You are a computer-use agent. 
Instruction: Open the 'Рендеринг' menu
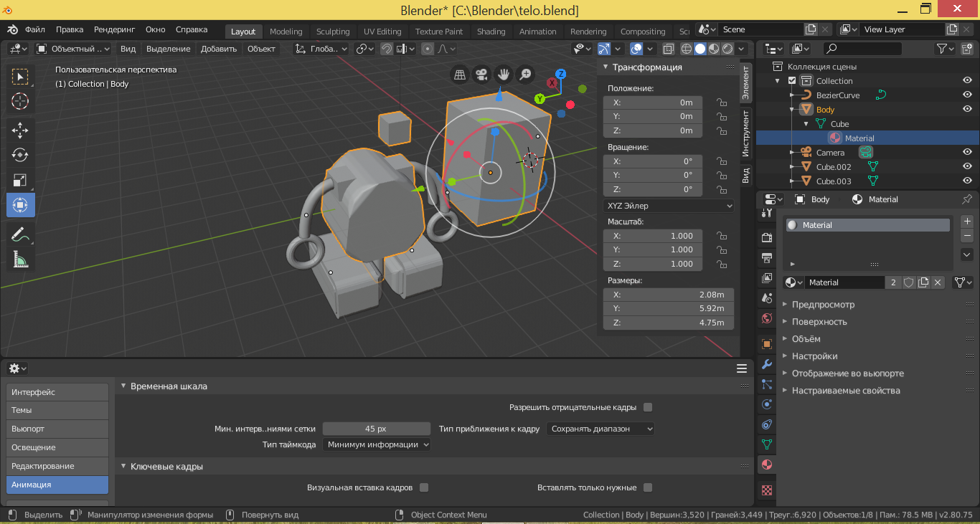114,29
